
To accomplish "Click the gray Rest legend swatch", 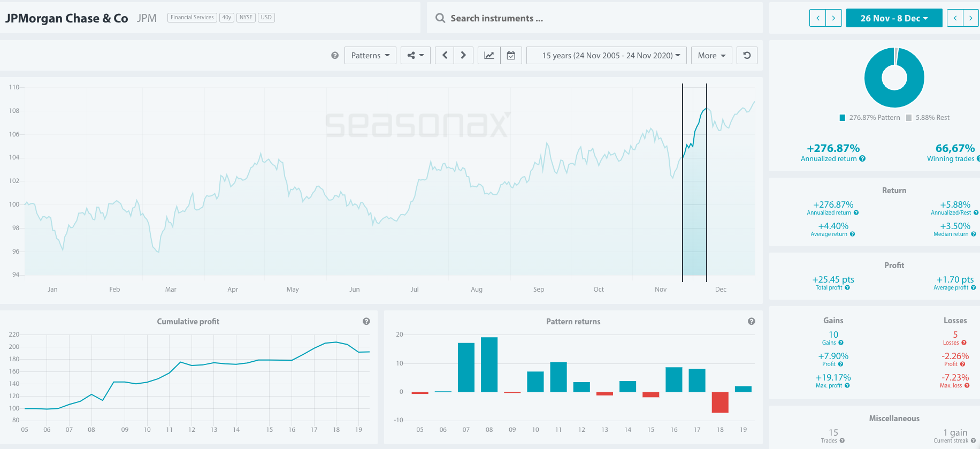I will point(909,118).
